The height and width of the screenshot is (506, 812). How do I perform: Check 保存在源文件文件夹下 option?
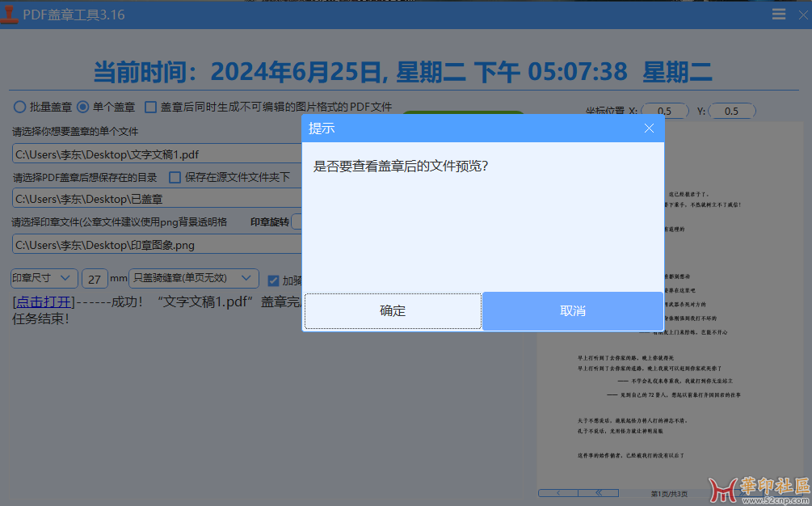(175, 177)
